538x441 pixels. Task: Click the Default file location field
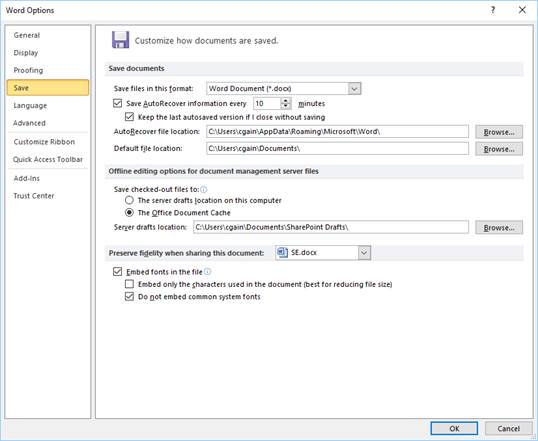pos(337,149)
